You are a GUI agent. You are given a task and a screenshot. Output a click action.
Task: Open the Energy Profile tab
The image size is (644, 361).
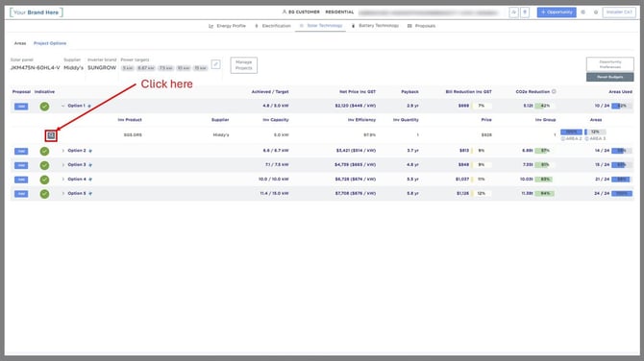[227, 26]
